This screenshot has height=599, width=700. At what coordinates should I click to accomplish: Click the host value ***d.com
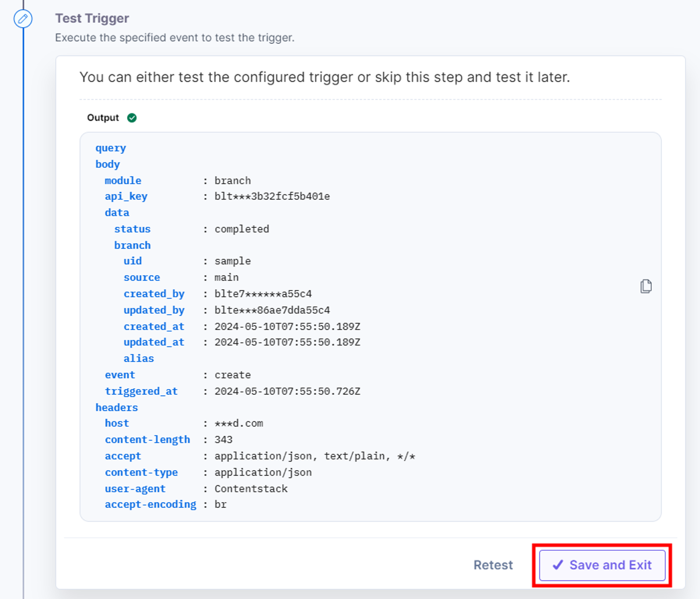click(x=238, y=424)
